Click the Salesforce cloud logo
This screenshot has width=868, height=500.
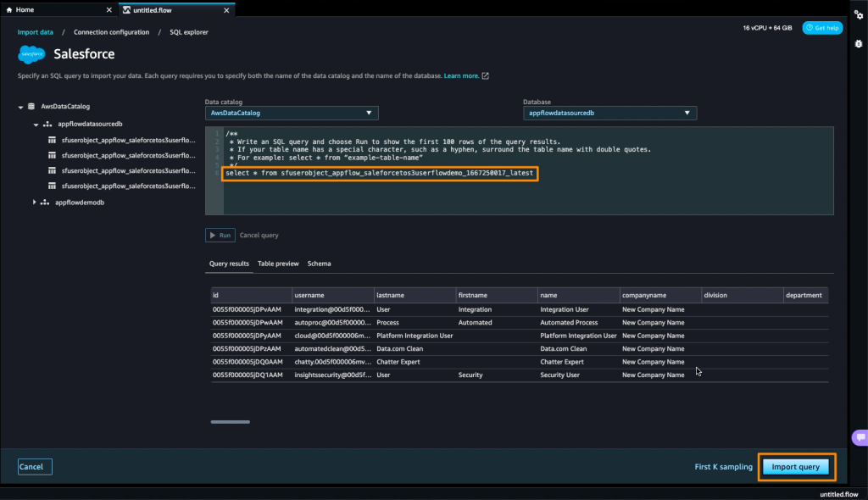(x=31, y=54)
